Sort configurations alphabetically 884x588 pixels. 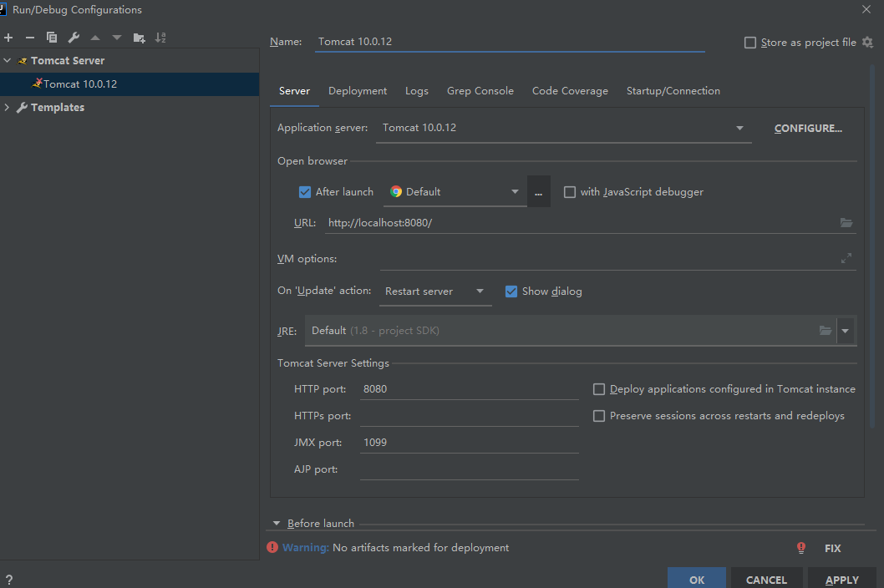click(160, 38)
